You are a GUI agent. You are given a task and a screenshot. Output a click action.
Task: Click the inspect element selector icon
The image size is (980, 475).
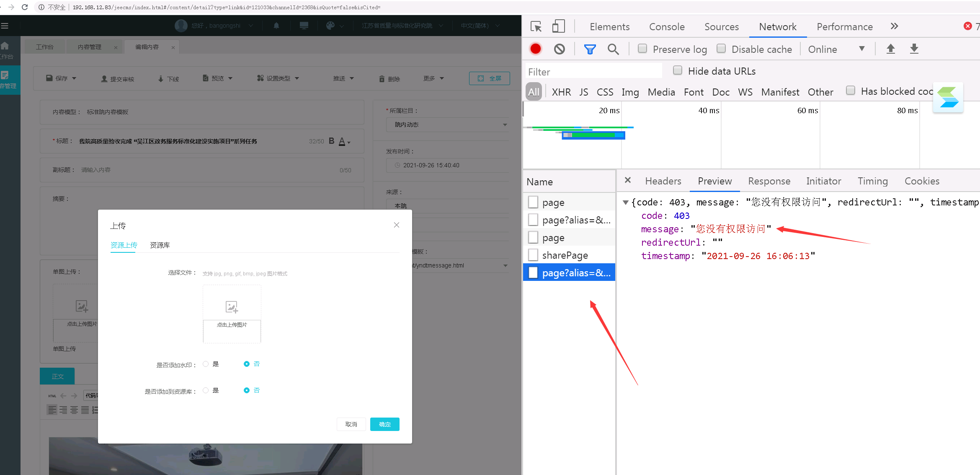coord(536,26)
